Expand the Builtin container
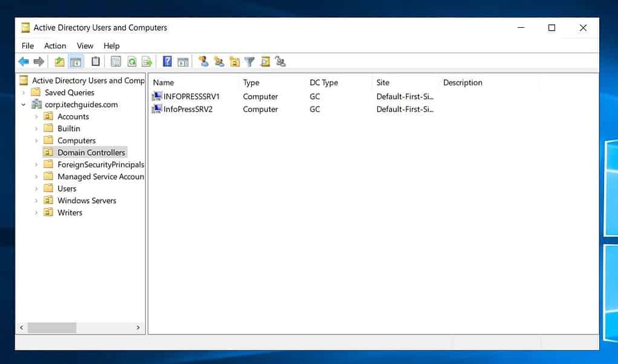This screenshot has width=618, height=364. tap(36, 128)
